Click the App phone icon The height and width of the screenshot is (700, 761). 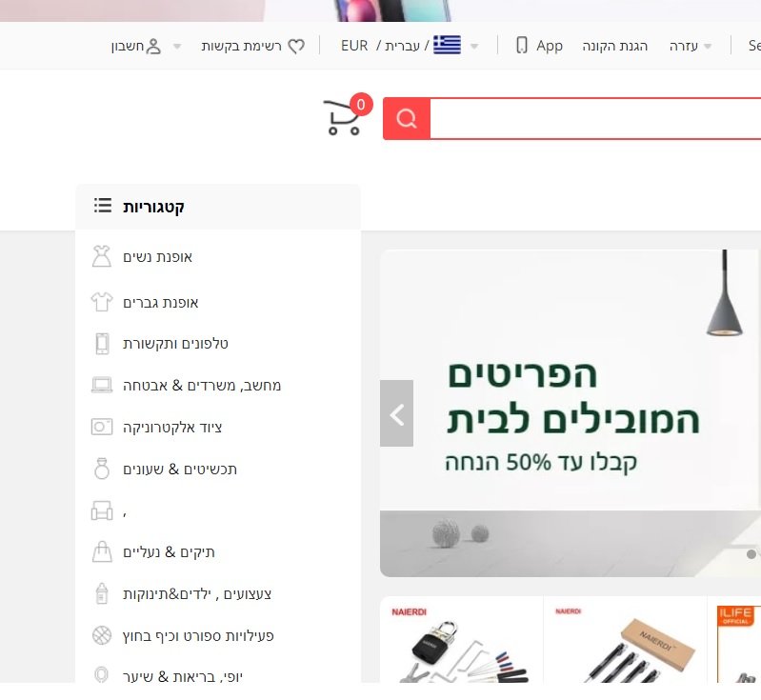(522, 45)
